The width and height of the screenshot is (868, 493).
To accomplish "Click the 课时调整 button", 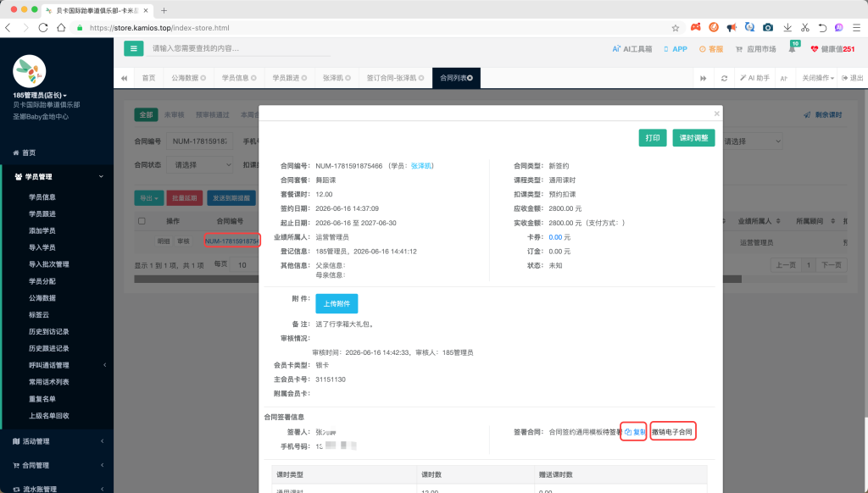I will 693,138.
